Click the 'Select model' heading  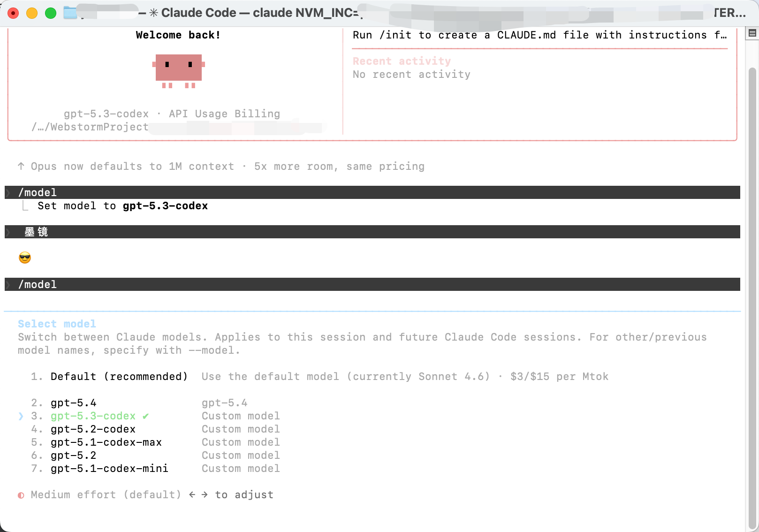coord(57,324)
